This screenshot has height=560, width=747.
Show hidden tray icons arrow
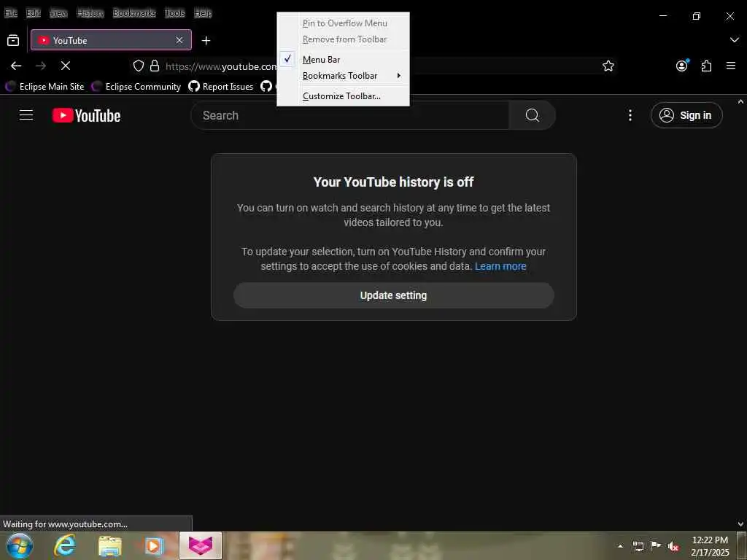tap(620, 546)
